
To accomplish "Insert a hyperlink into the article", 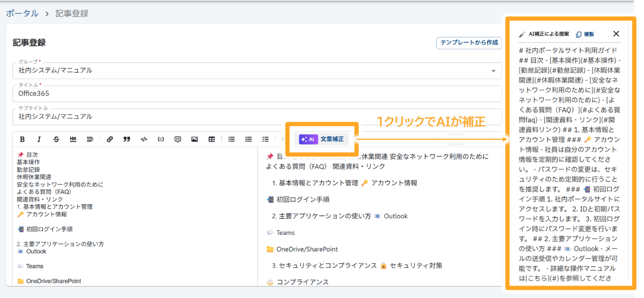I will point(110,139).
